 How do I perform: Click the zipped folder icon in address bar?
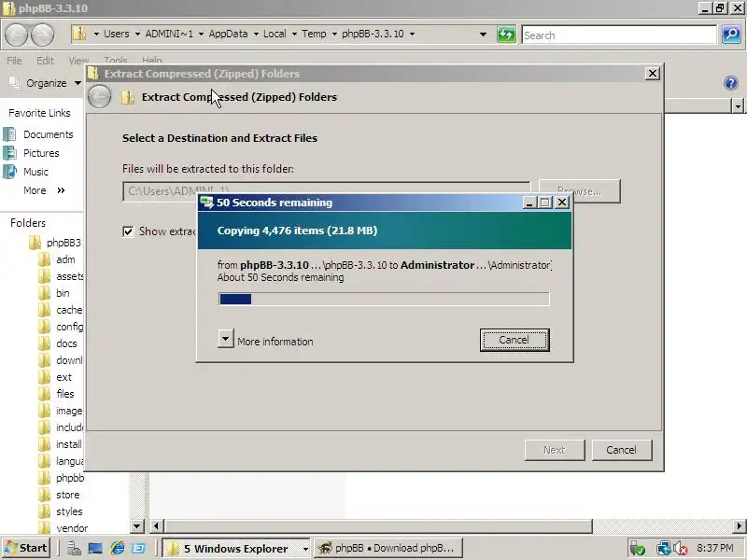[78, 34]
